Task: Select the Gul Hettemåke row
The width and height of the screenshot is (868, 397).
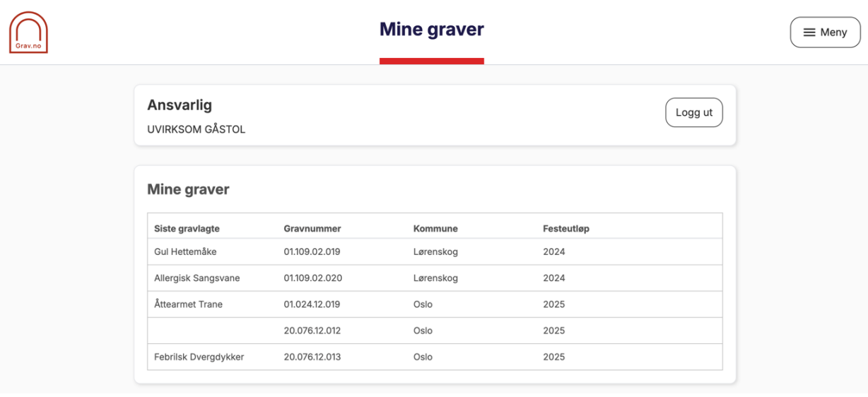Action: point(435,252)
